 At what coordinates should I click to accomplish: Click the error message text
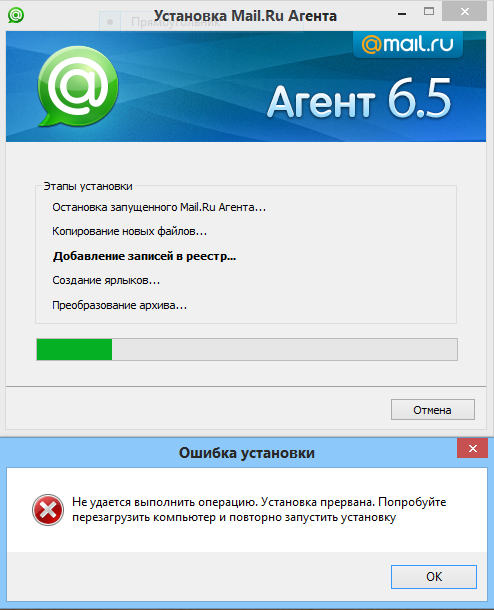point(259,510)
